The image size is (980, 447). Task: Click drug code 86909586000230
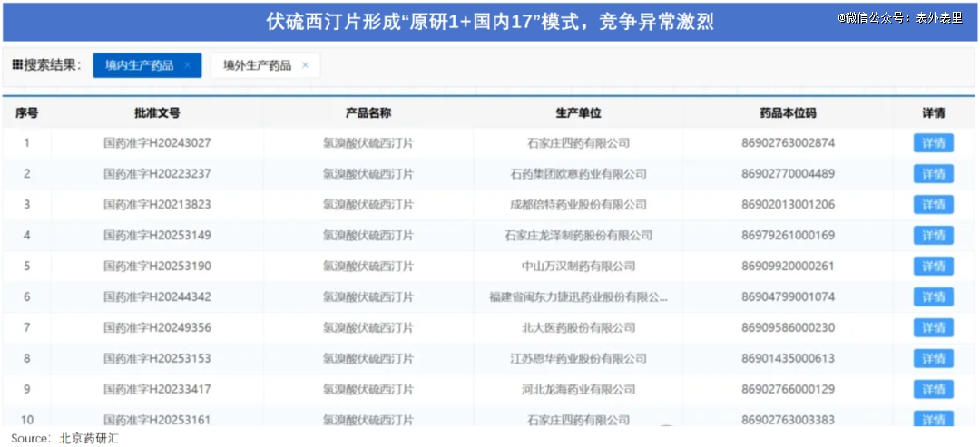coord(788,327)
